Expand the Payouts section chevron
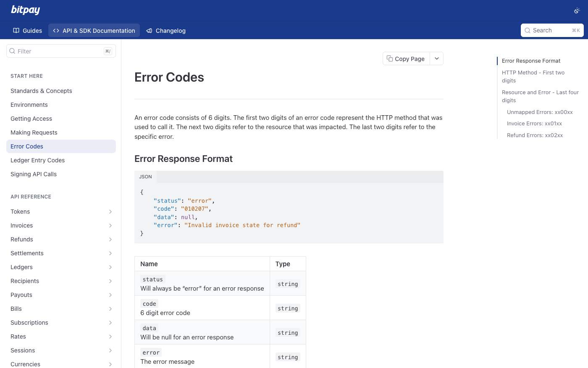 (x=110, y=295)
